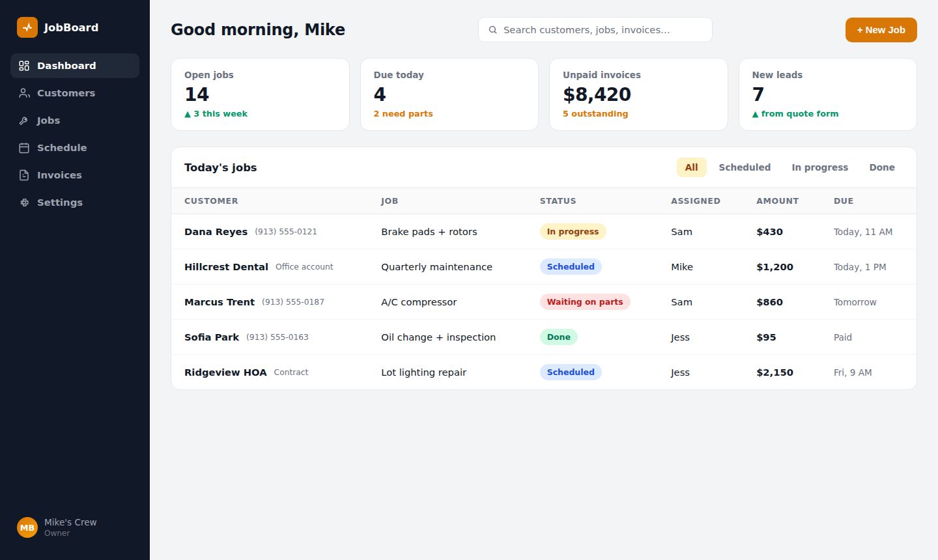Click the Dashboard grid icon in sidebar
This screenshot has width=938, height=560.
pyautogui.click(x=24, y=66)
